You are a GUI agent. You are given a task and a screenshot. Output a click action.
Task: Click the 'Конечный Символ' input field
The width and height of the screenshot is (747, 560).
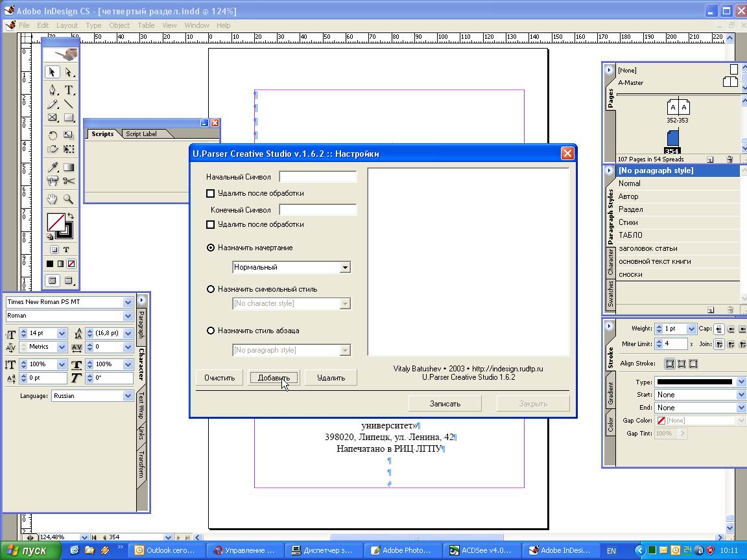(318, 209)
